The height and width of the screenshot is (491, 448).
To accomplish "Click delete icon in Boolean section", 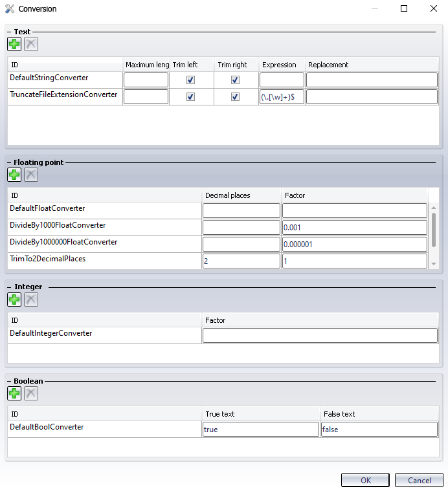I will (31, 393).
